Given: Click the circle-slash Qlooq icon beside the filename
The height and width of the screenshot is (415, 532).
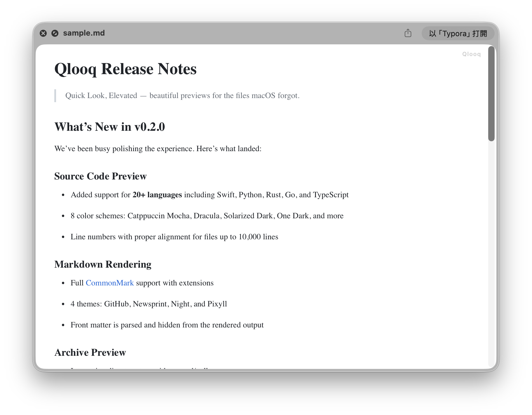Looking at the screenshot, I should [x=54, y=33].
